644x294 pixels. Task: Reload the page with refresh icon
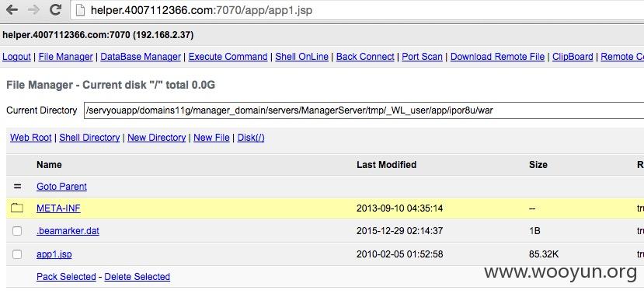click(x=55, y=9)
